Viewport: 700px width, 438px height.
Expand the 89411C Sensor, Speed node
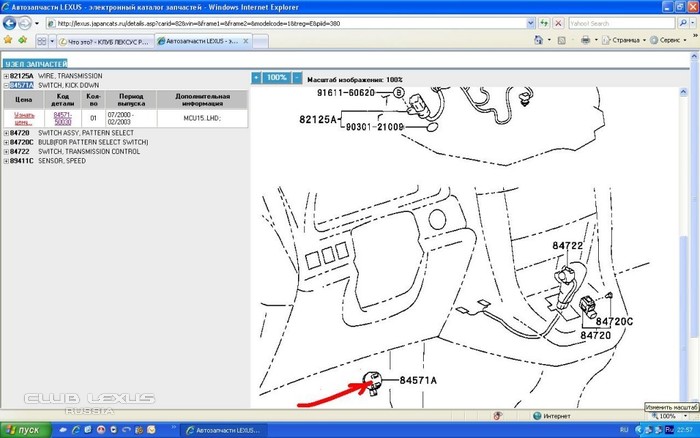click(6, 160)
